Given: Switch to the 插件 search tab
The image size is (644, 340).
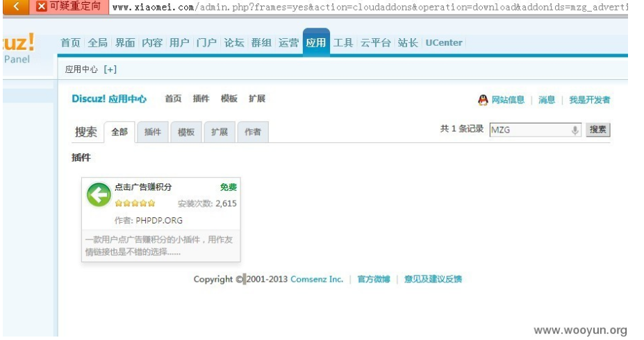Looking at the screenshot, I should coord(153,132).
